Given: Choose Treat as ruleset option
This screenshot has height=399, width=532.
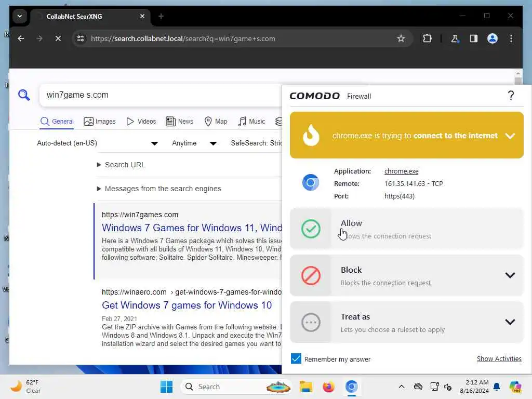Looking at the screenshot, I should point(406,322).
